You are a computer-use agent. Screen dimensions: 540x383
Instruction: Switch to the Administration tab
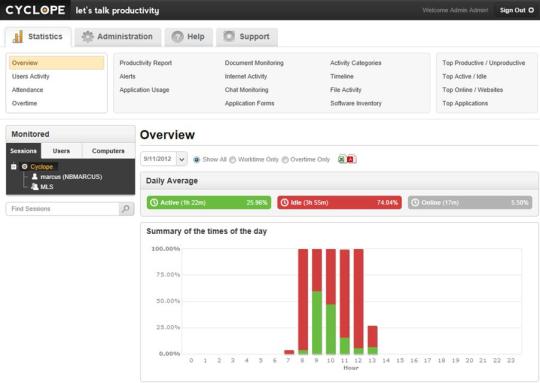tap(118, 37)
